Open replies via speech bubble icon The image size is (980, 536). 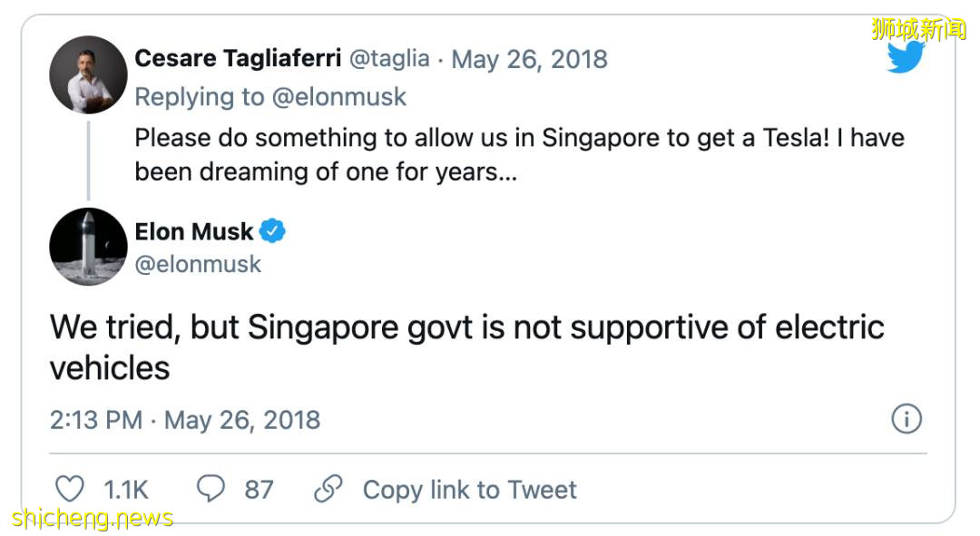click(211, 490)
